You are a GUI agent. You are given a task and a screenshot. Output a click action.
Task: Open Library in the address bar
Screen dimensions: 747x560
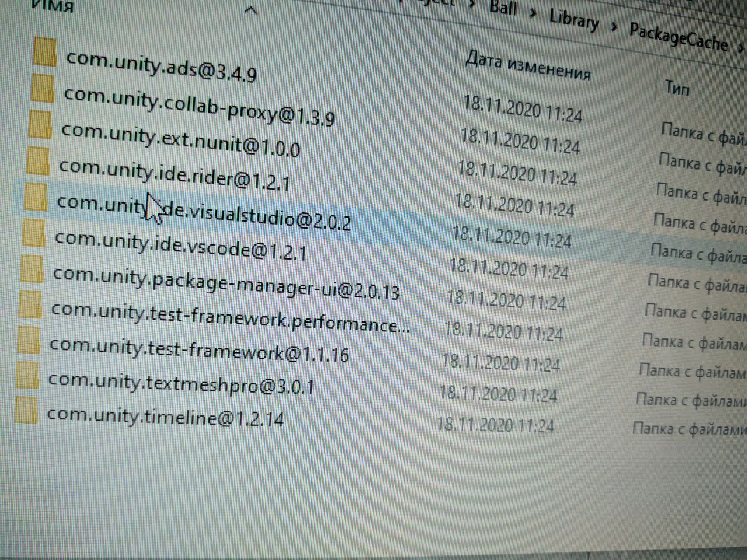click(574, 20)
